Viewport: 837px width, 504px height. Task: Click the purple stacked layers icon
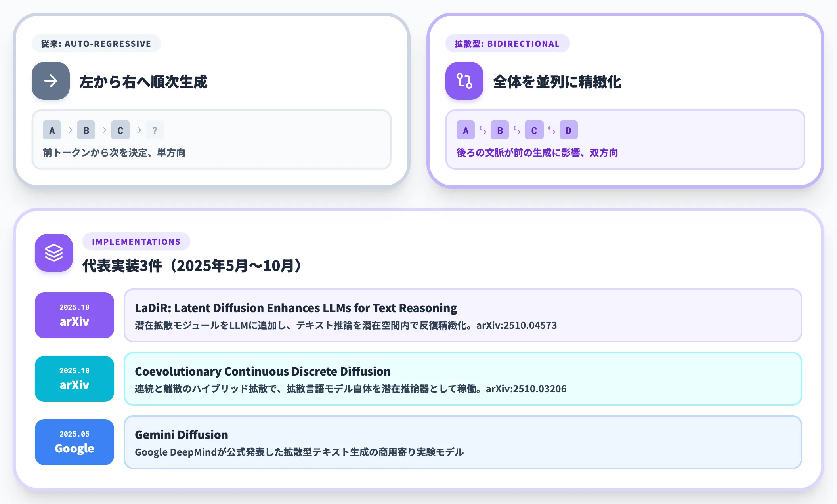54,253
